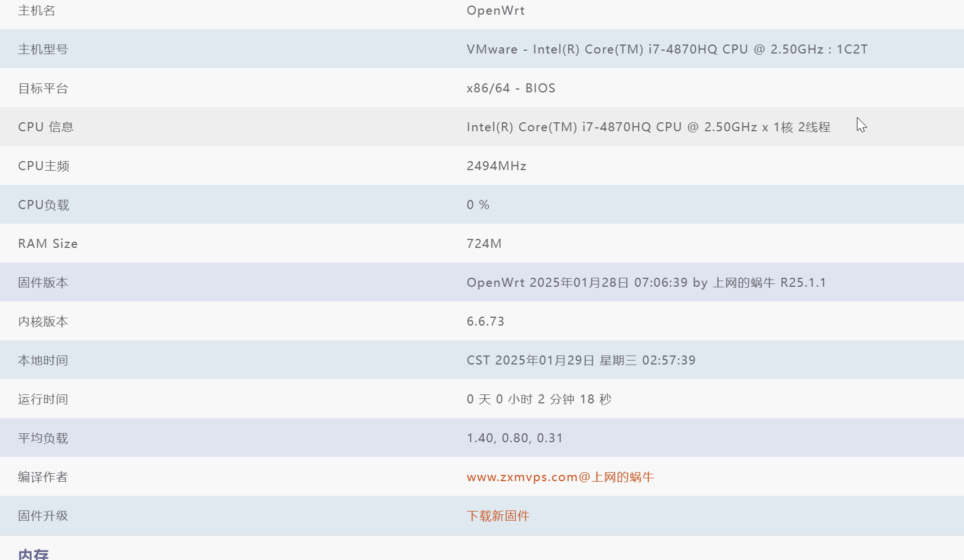Click the 内核版本 label
The image size is (964, 560).
point(43,322)
